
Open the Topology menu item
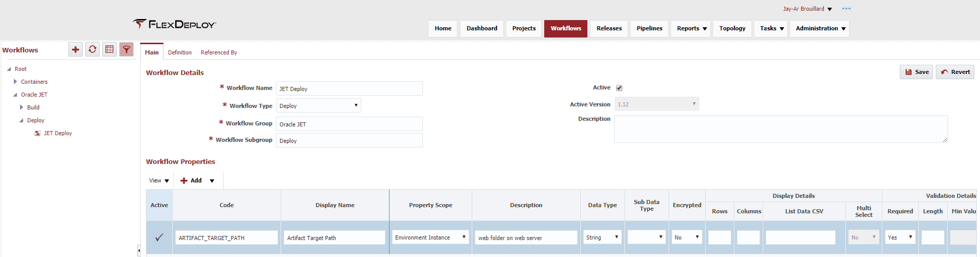[x=732, y=28]
